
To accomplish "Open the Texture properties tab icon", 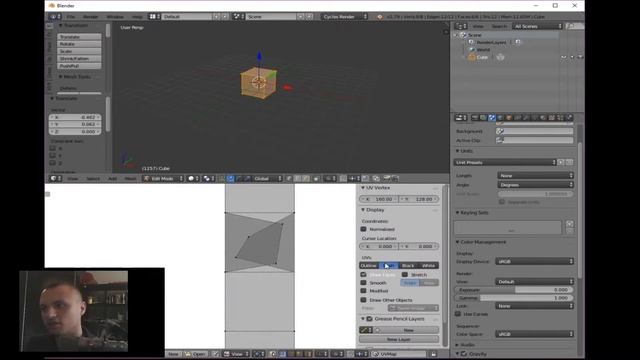I will (552, 118).
